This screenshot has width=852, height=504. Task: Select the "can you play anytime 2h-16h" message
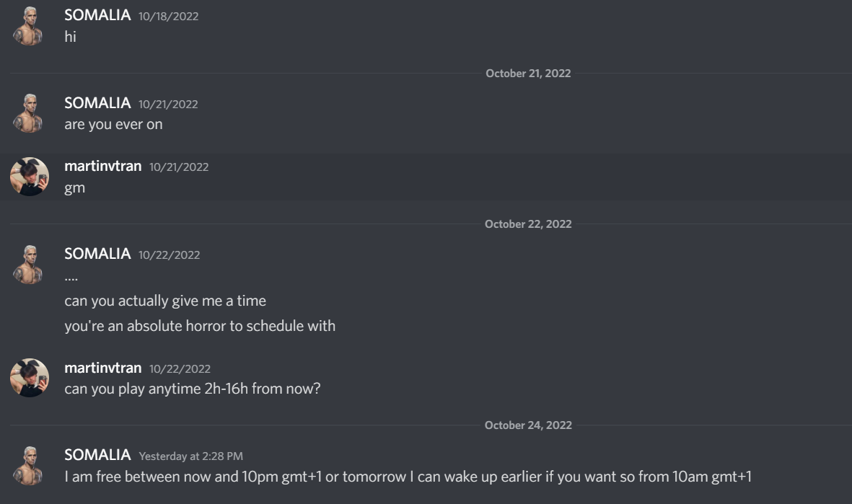[x=203, y=389]
